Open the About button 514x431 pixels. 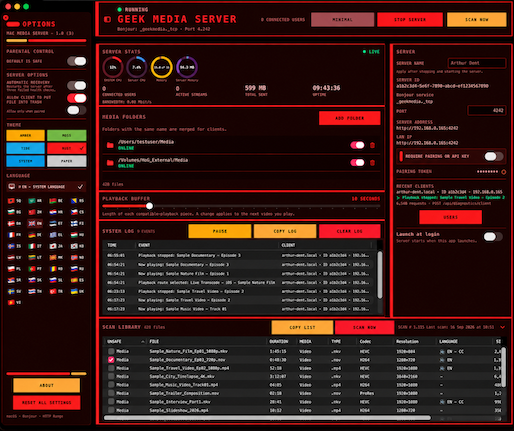[47, 385]
